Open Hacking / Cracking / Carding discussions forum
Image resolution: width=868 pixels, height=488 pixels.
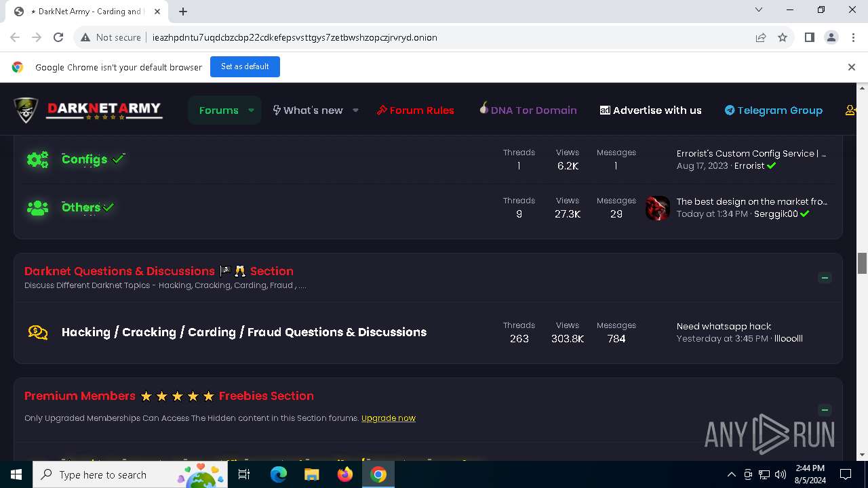[x=244, y=332]
